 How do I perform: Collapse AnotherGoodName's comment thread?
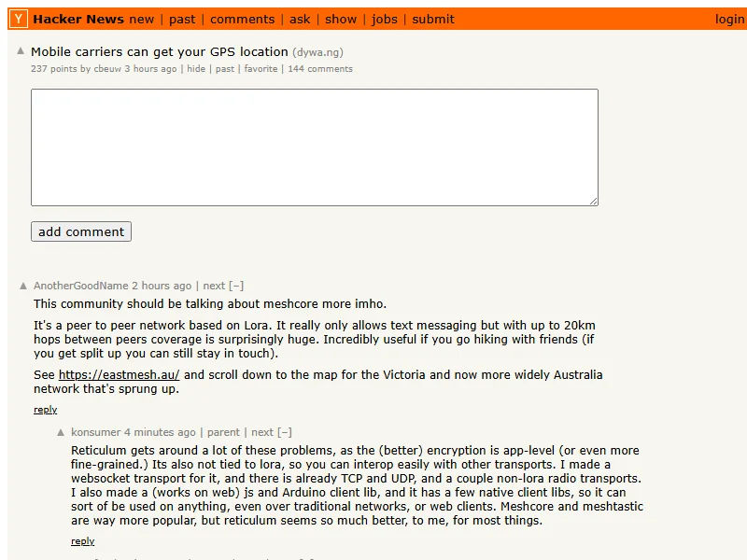point(236,286)
